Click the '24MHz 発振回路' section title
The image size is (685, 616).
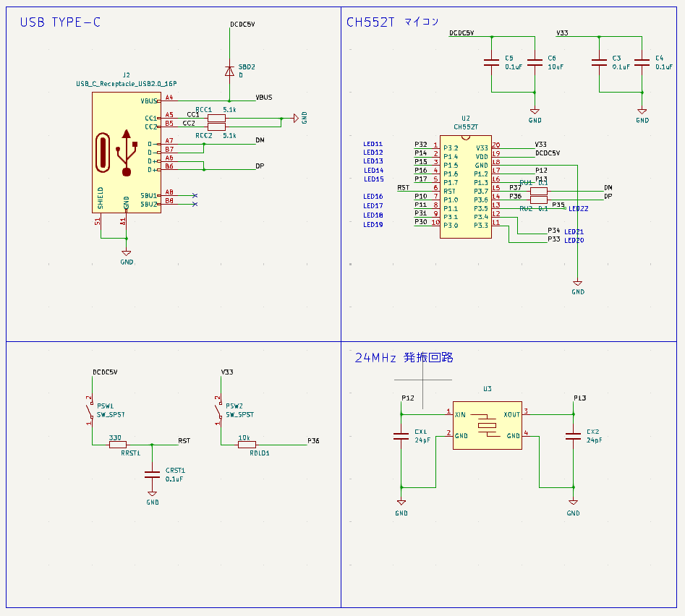(x=404, y=358)
